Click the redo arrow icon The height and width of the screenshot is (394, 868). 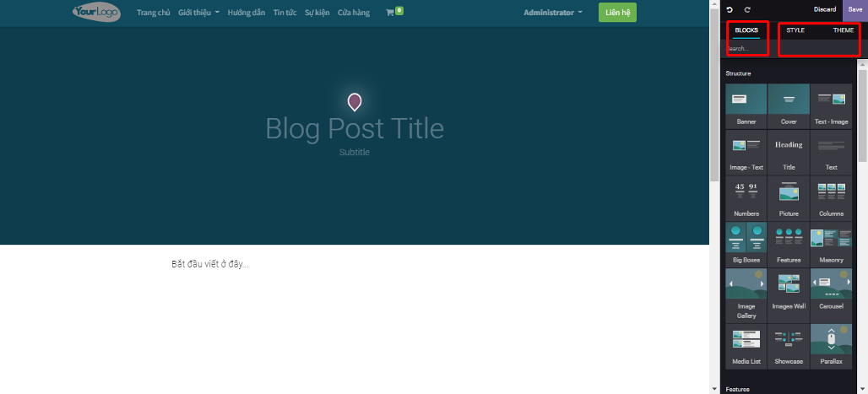tap(747, 10)
